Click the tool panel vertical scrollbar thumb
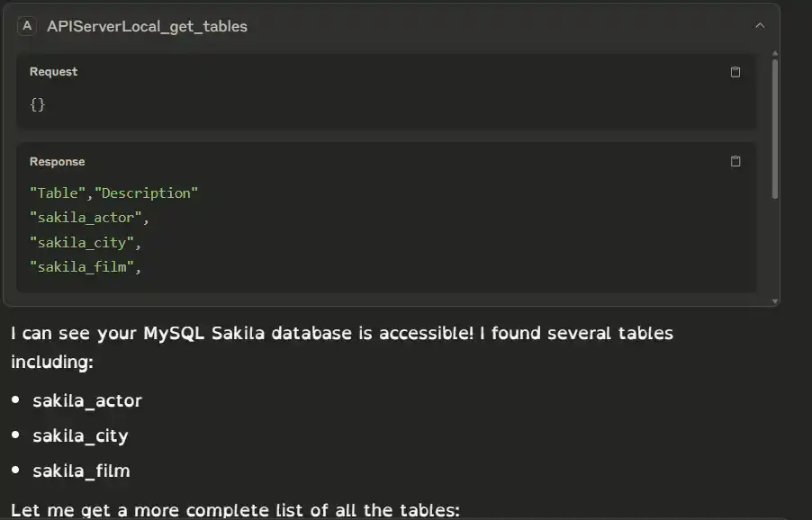This screenshot has width=812, height=520. 774,126
